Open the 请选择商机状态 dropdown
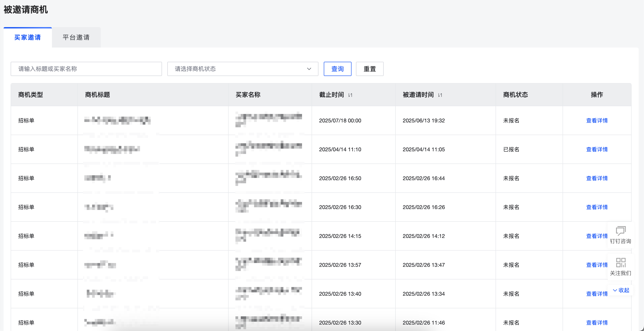This screenshot has width=644, height=331. (x=243, y=69)
